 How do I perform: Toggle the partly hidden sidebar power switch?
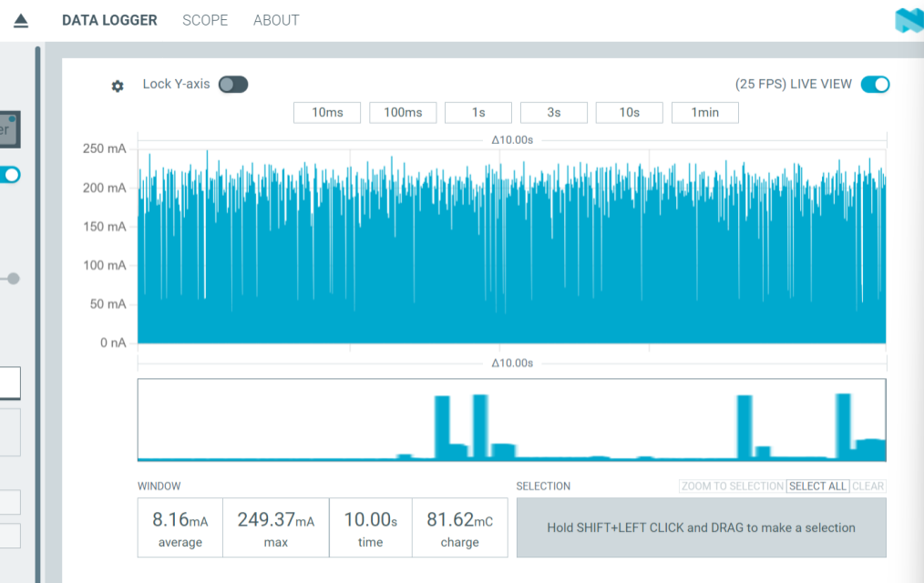pyautogui.click(x=10, y=175)
